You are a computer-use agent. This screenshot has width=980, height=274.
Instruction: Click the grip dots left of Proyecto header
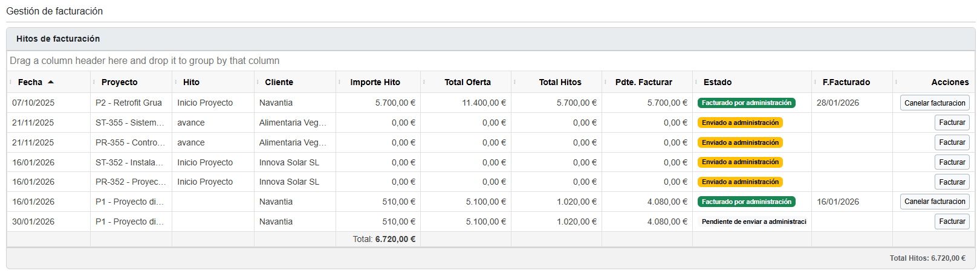pos(94,82)
